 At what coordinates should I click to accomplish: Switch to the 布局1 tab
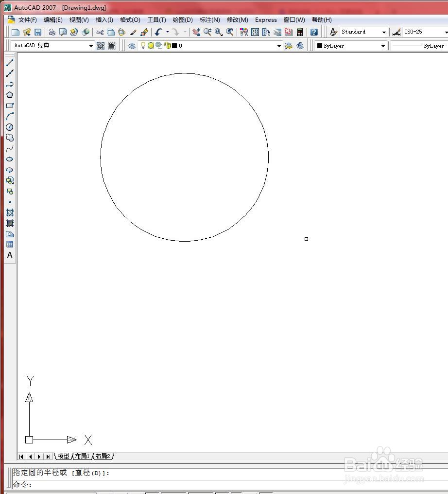click(82, 456)
